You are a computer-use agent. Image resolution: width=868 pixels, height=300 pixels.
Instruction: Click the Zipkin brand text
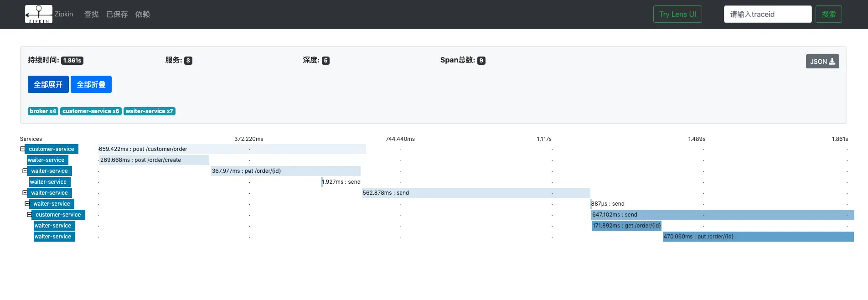[x=64, y=14]
